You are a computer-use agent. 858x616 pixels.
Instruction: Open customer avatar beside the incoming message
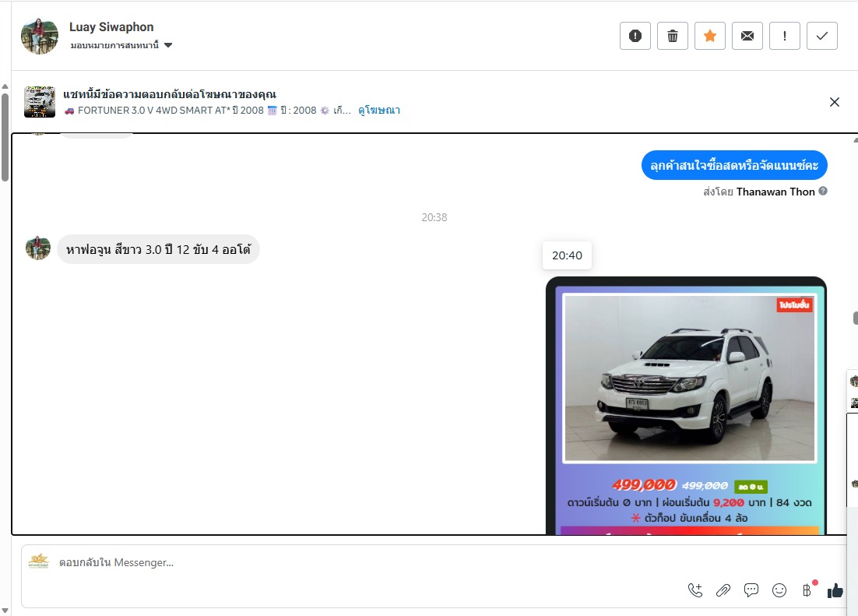tap(37, 248)
